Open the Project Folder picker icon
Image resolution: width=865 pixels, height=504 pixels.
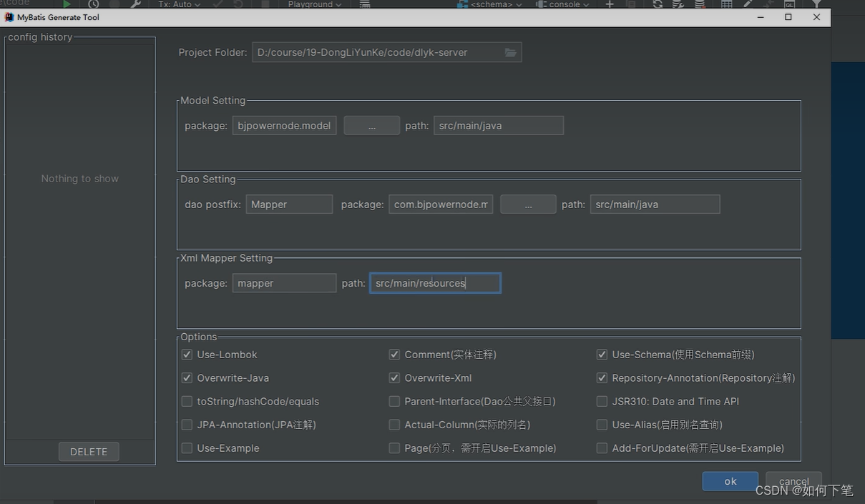[511, 51]
